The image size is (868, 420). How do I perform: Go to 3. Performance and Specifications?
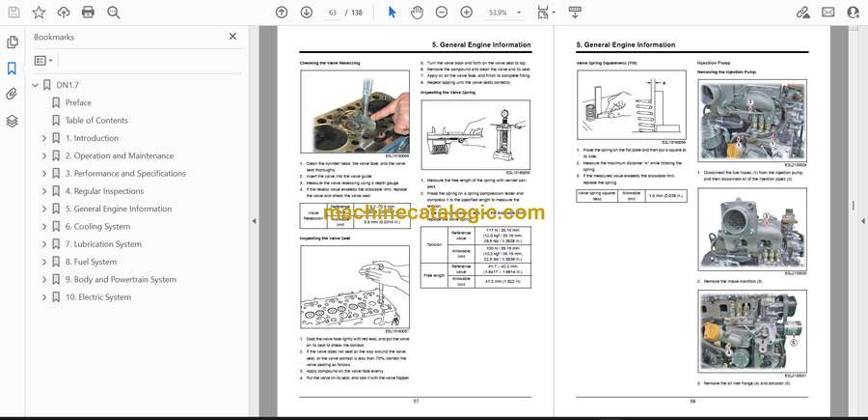pos(125,174)
